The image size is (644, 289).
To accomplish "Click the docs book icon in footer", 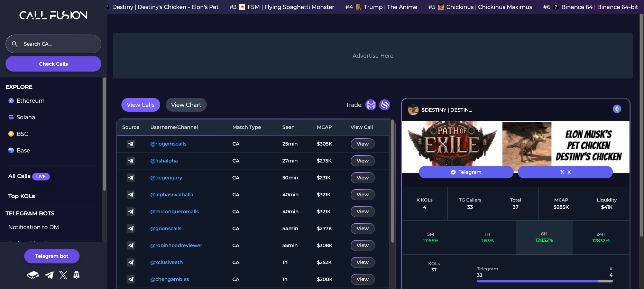I will [x=33, y=275].
